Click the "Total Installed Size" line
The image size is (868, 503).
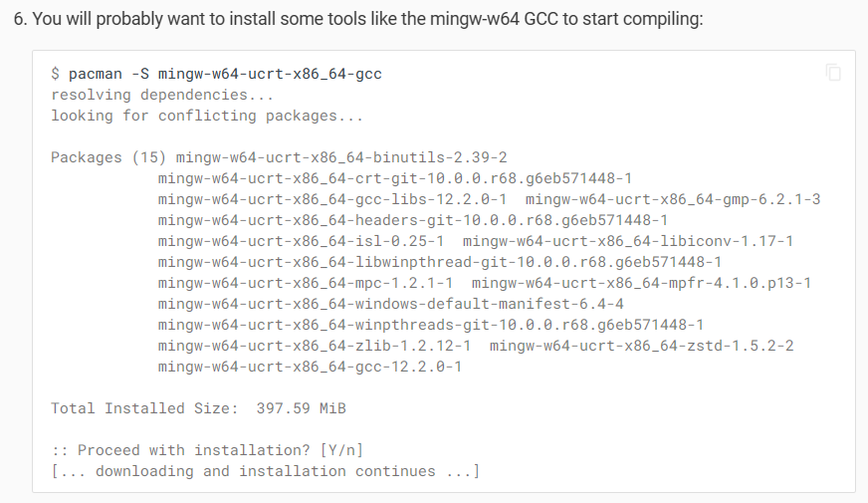pos(198,408)
